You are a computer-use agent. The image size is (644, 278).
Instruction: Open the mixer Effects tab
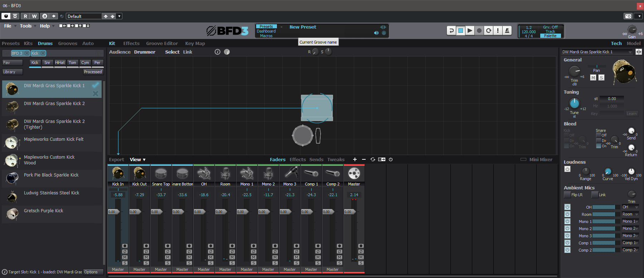(298, 160)
